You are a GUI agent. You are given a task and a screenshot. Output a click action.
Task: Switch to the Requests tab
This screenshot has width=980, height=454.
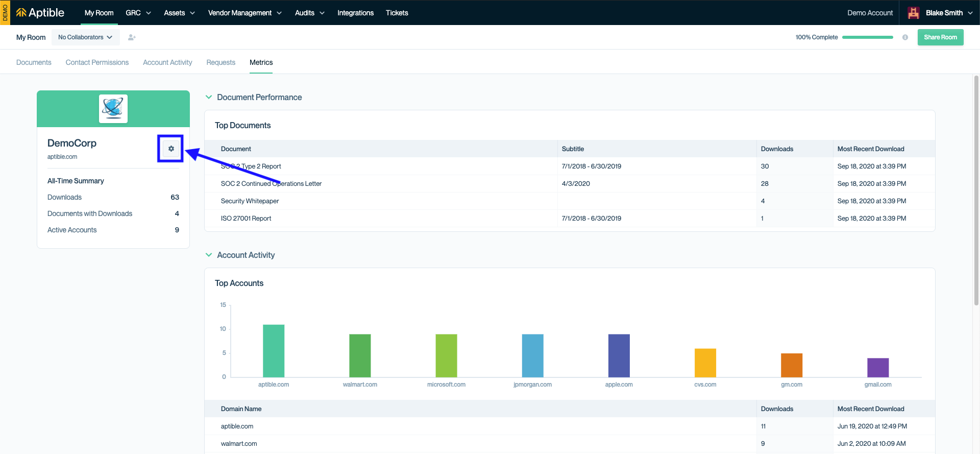pyautogui.click(x=220, y=62)
